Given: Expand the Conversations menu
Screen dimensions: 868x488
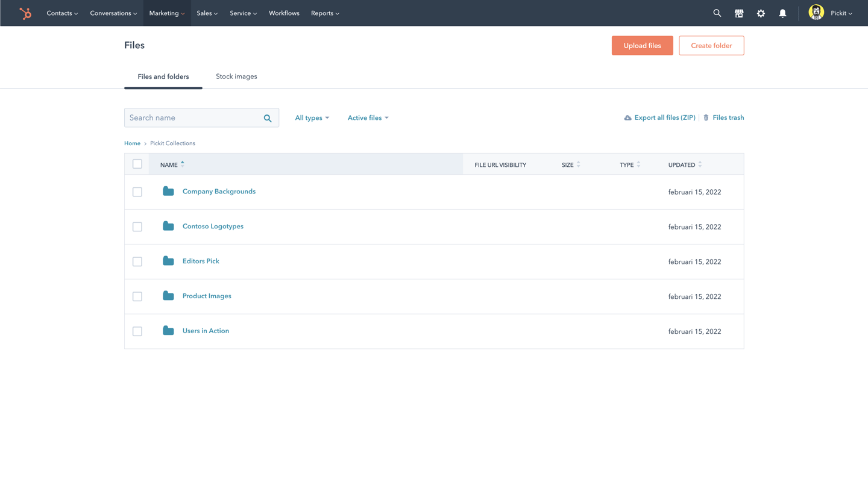Looking at the screenshot, I should 113,13.
